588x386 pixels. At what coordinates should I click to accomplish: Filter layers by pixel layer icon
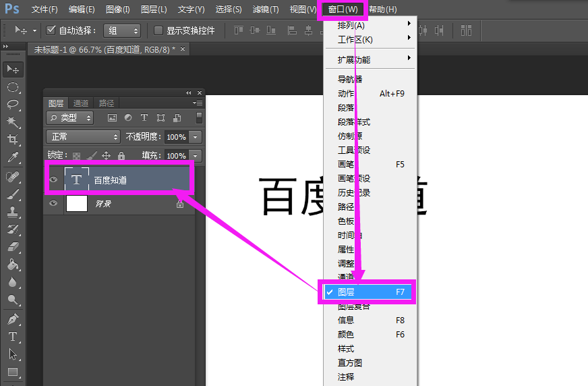(x=112, y=118)
